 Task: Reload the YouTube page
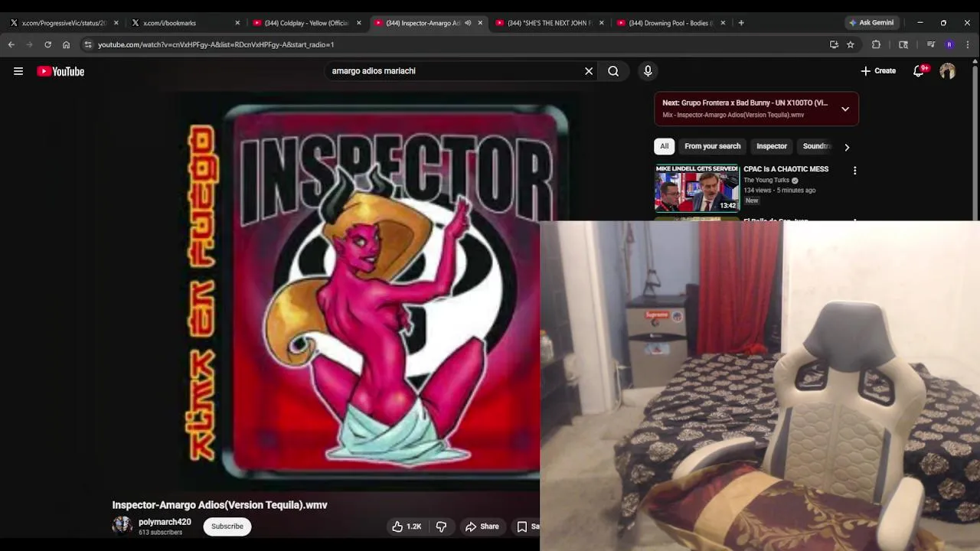[47, 44]
